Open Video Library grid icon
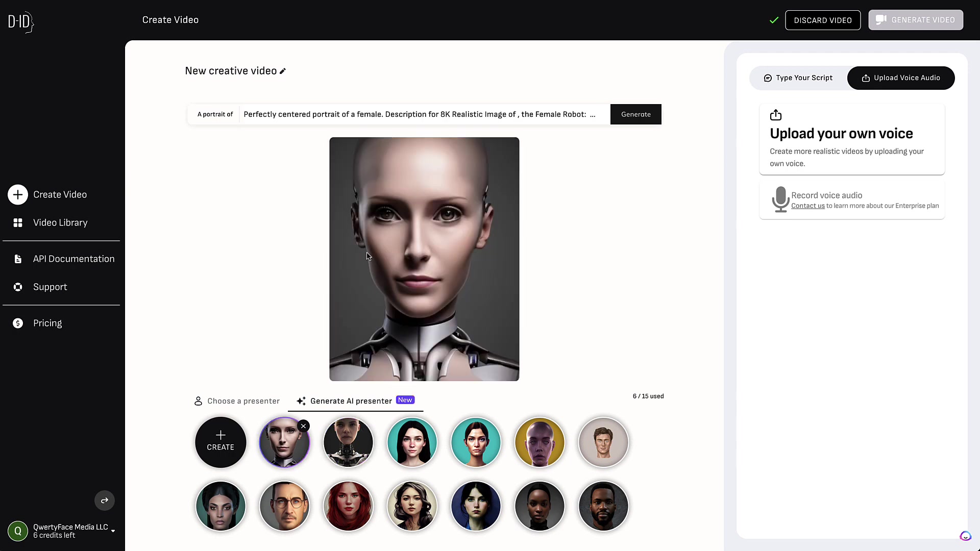 (18, 223)
